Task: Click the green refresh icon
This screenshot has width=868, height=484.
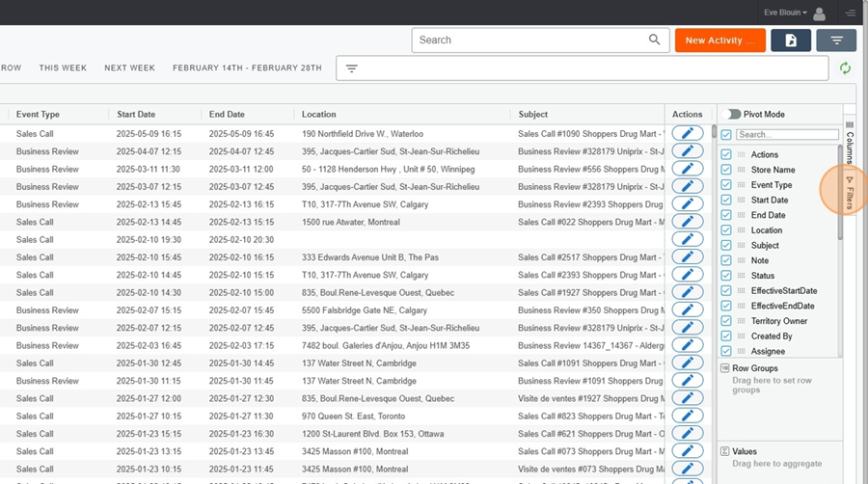Action: 845,68
